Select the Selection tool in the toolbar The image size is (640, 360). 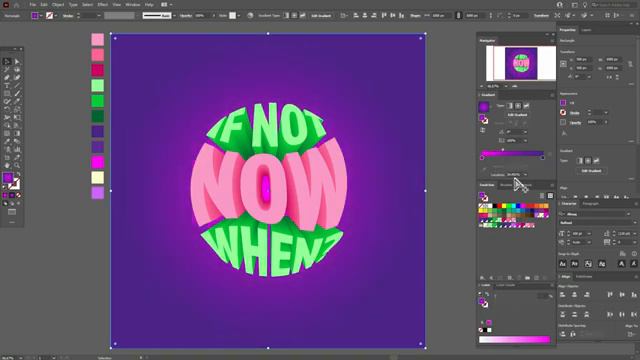[x=7, y=62]
